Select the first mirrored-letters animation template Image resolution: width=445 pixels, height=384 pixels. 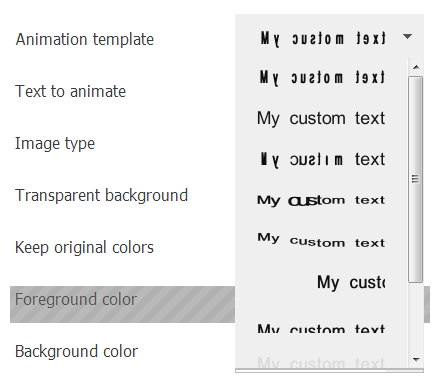click(x=322, y=77)
